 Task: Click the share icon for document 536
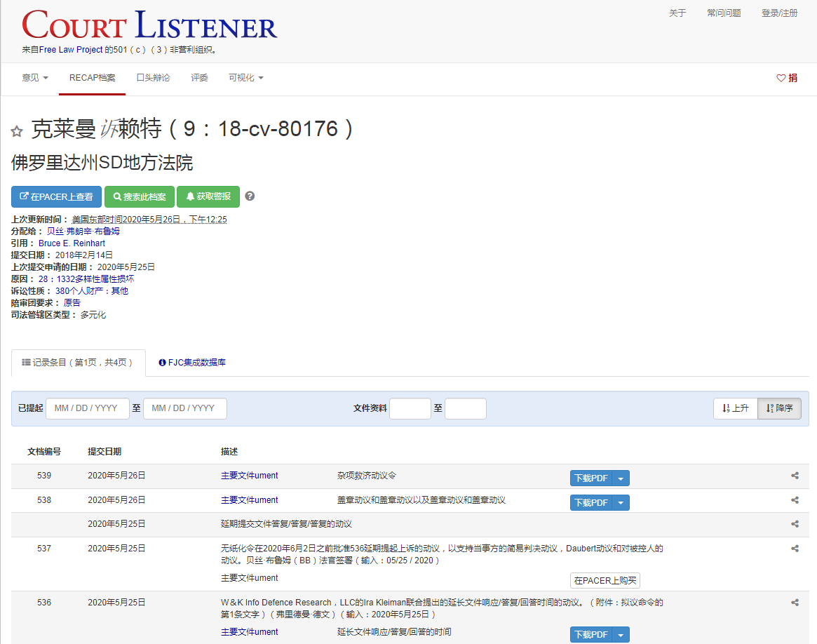(795, 603)
